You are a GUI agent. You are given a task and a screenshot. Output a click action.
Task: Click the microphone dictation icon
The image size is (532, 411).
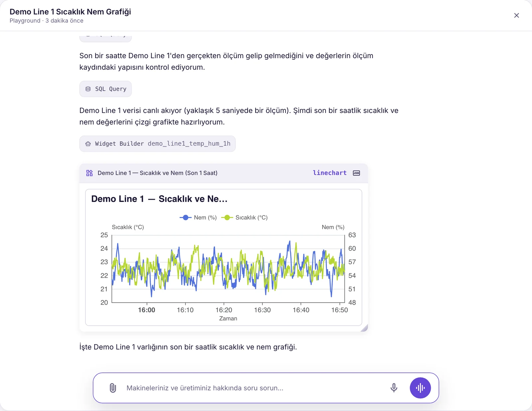point(394,388)
